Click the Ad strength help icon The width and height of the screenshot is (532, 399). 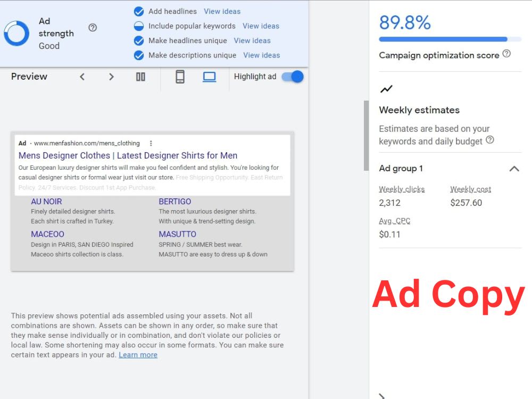93,28
